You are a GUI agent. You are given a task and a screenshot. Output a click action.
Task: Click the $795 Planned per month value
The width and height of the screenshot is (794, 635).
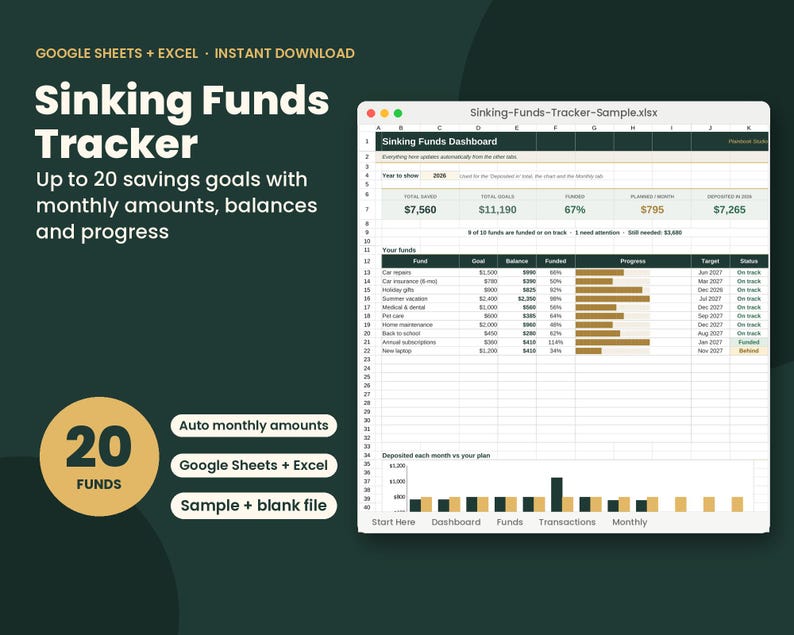652,210
